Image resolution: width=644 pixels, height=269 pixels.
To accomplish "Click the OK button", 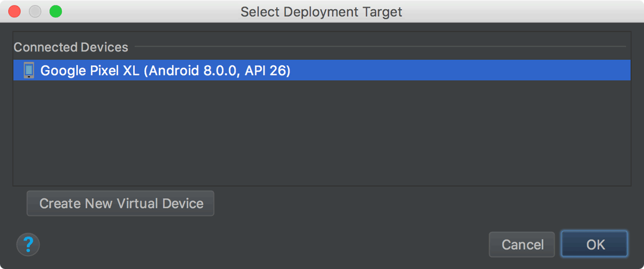I will pyautogui.click(x=595, y=244).
